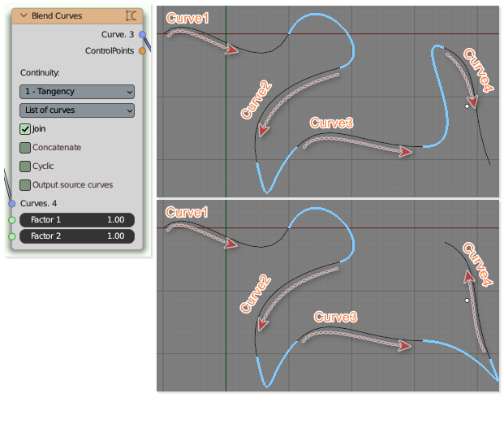Click the Factor 2 input socket
The height and width of the screenshot is (428, 504).
(12, 236)
